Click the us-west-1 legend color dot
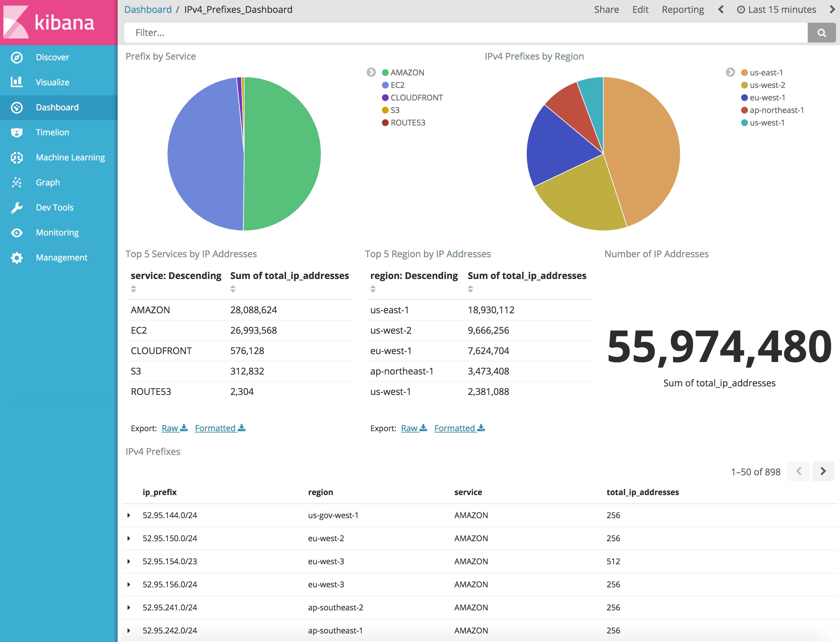Image resolution: width=840 pixels, height=642 pixels. pyautogui.click(x=744, y=123)
